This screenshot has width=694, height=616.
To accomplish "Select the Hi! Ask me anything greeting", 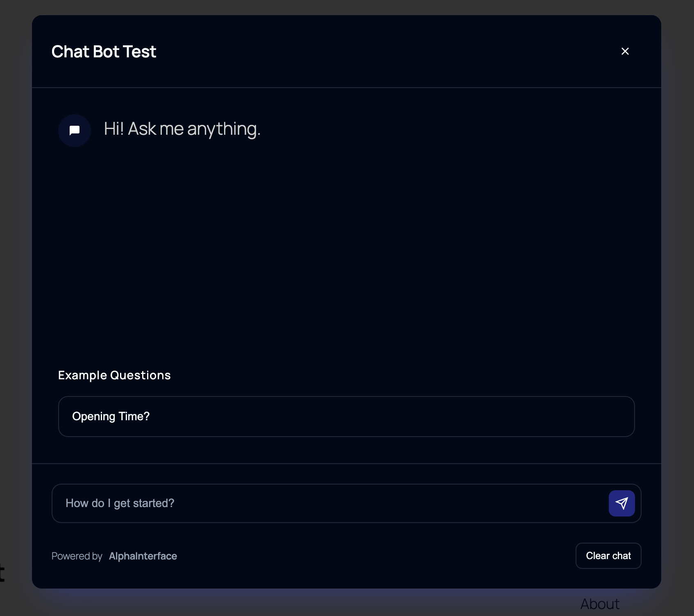I will tap(182, 129).
